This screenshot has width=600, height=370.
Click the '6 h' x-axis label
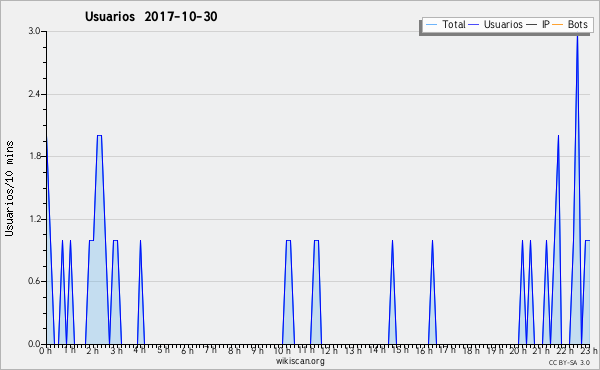187,350
